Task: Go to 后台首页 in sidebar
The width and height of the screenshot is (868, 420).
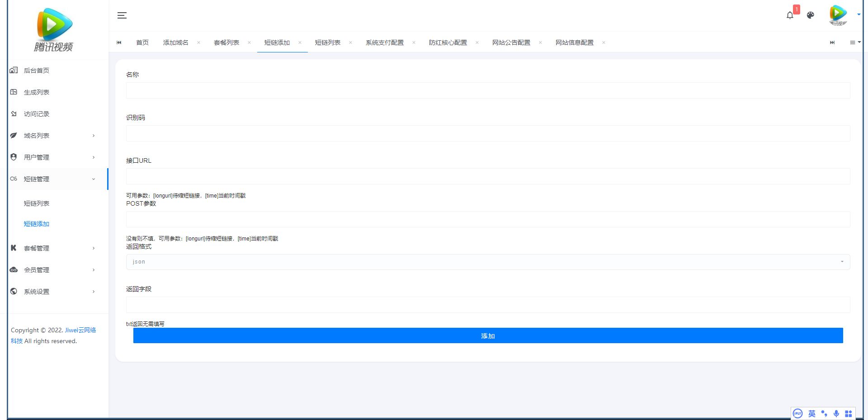Action: (x=37, y=71)
